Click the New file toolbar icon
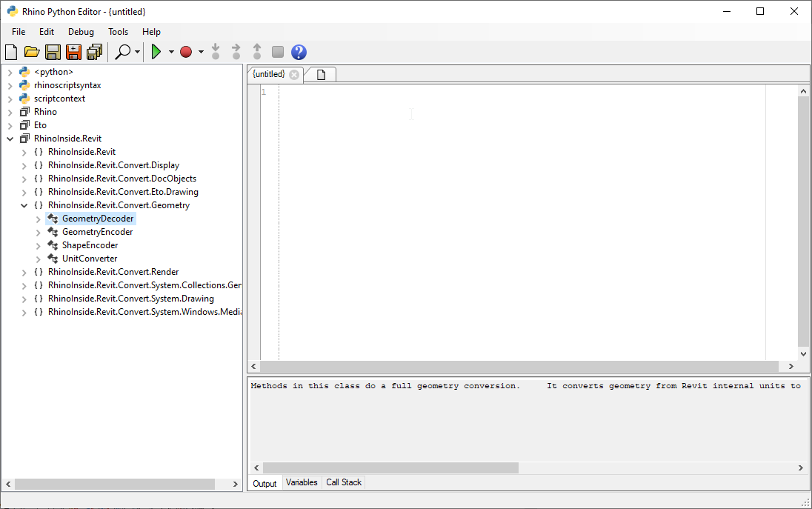Viewport: 812px width, 509px height. [11, 52]
